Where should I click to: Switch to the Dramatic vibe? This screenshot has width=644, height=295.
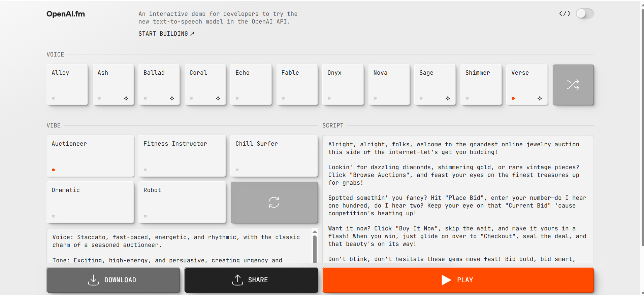(90, 202)
